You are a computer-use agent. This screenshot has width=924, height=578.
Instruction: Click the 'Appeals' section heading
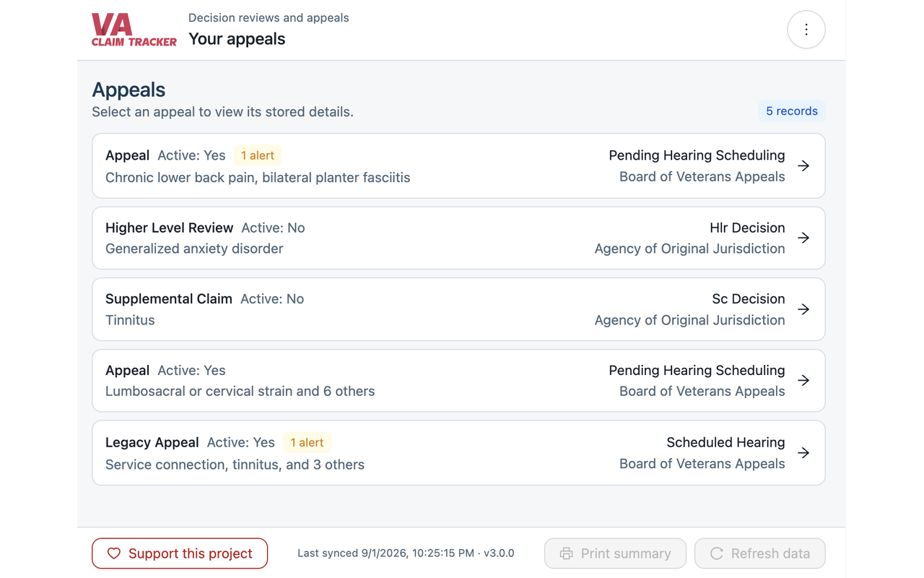point(128,90)
